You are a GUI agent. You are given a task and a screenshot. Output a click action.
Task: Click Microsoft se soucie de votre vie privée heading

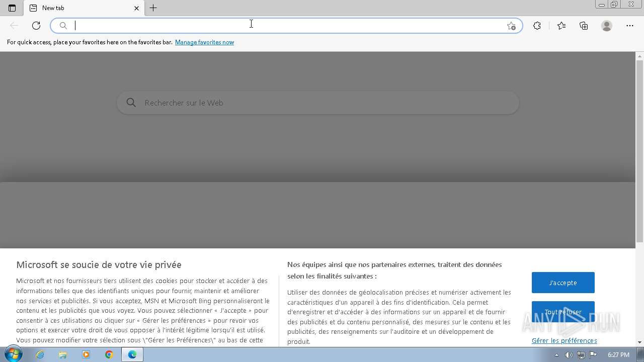click(x=99, y=265)
